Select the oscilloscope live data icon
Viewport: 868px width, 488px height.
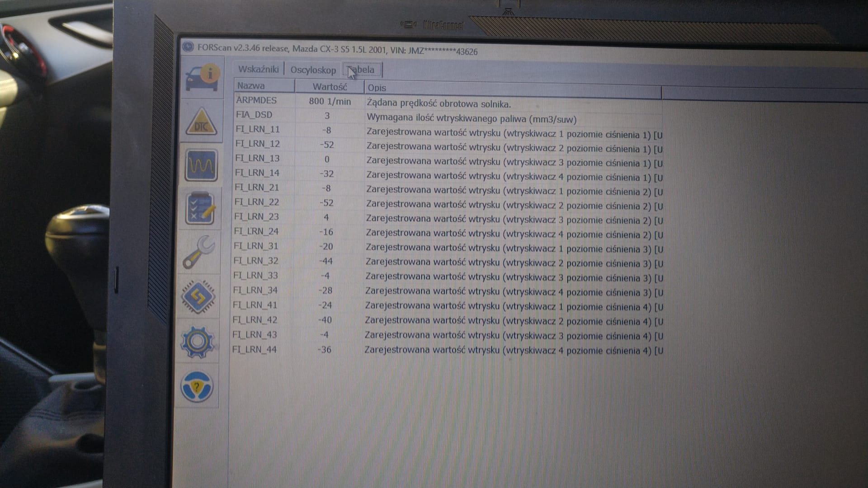(x=201, y=165)
